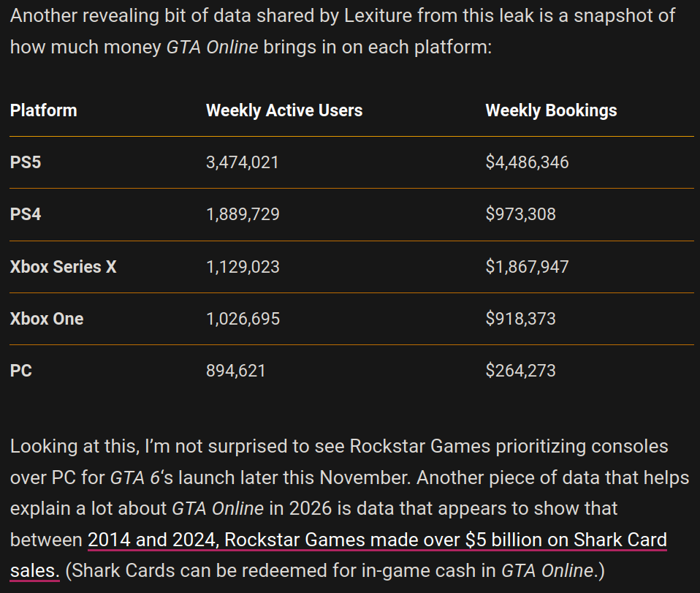Click the Weekly Bookings column header

point(551,110)
